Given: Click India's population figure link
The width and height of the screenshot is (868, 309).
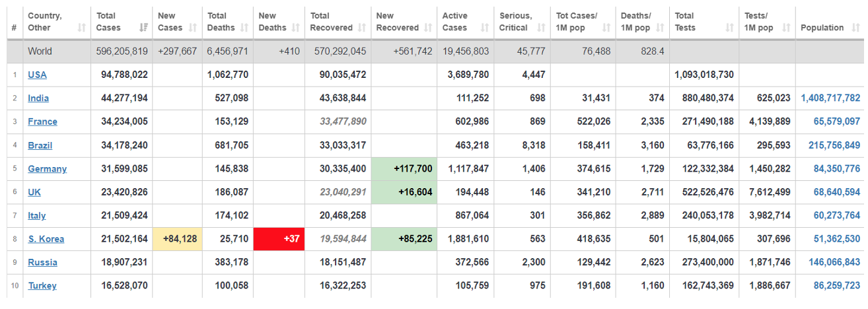Looking at the screenshot, I should pyautogui.click(x=830, y=98).
